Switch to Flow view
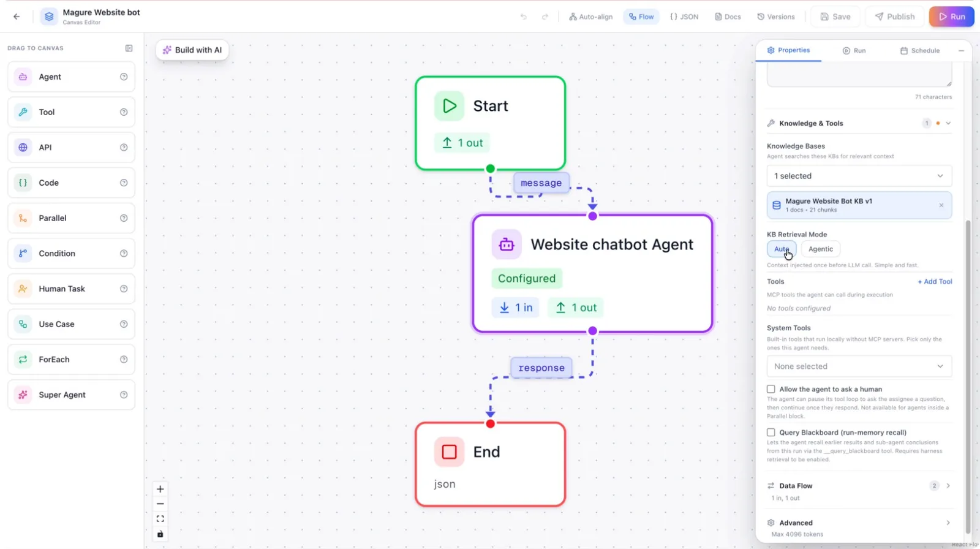 pos(641,17)
